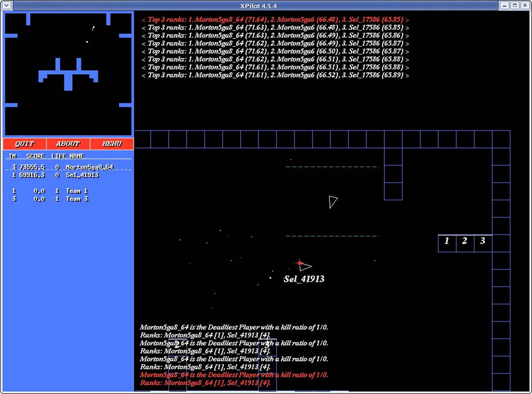Open the ABOUT screen

click(68, 144)
